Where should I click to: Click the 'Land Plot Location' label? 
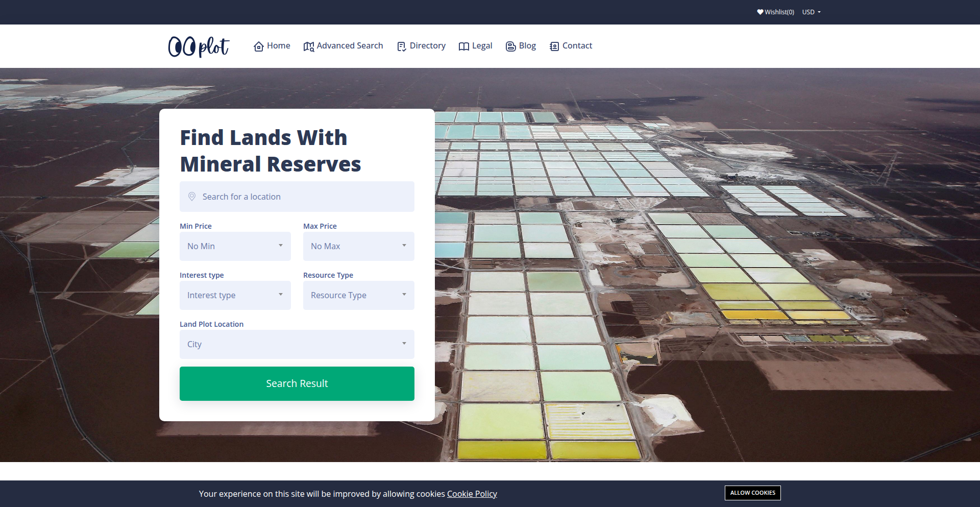pyautogui.click(x=211, y=324)
